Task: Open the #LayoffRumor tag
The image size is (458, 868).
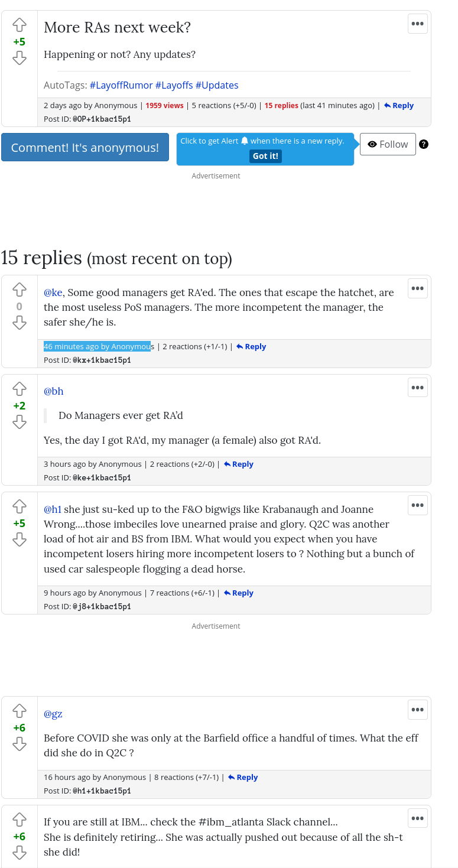Action: (121, 85)
